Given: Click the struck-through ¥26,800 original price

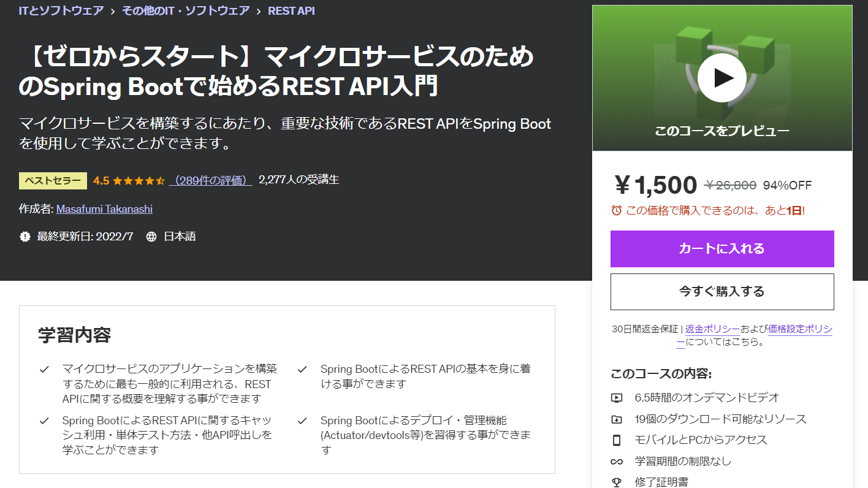Looking at the screenshot, I should click(x=731, y=185).
